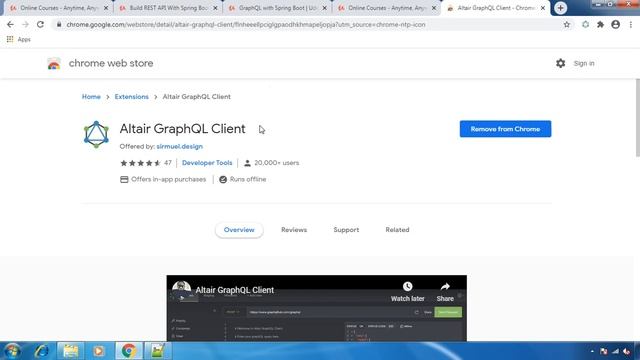The height and width of the screenshot is (360, 640).
Task: Select the Related tab
Action: coord(397,230)
